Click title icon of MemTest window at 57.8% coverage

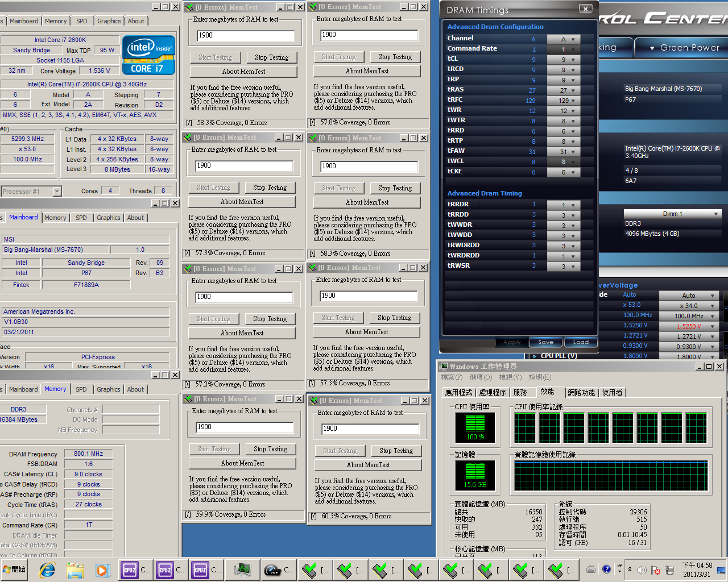313,7
